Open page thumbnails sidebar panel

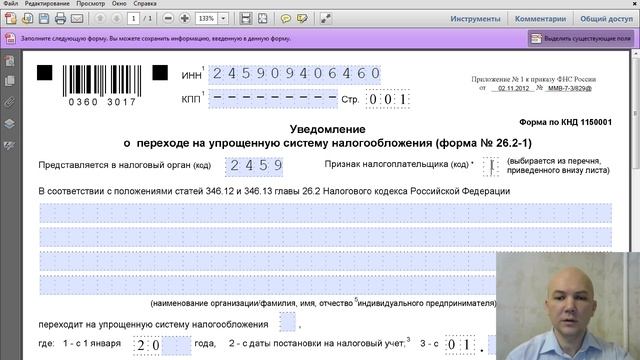tap(9, 61)
